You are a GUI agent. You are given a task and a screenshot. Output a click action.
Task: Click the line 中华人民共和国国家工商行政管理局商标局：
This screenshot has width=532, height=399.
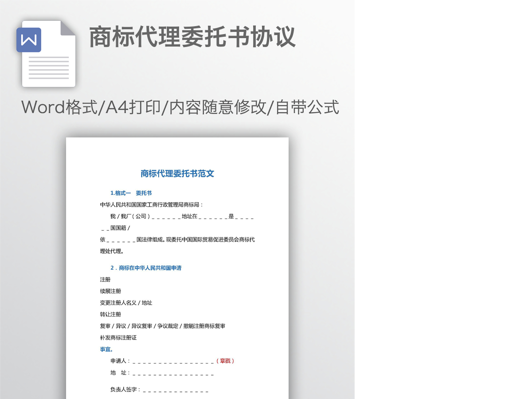(x=152, y=205)
